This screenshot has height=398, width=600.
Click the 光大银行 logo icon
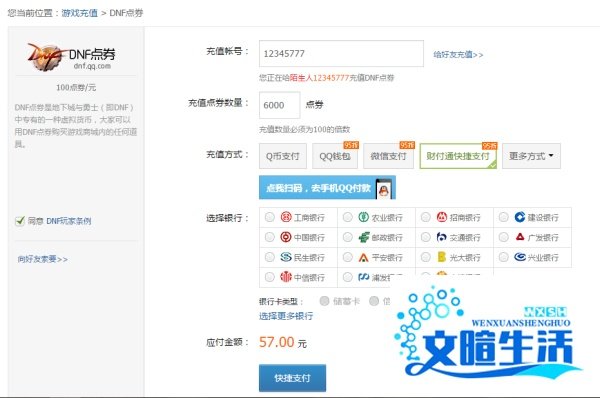[442, 257]
